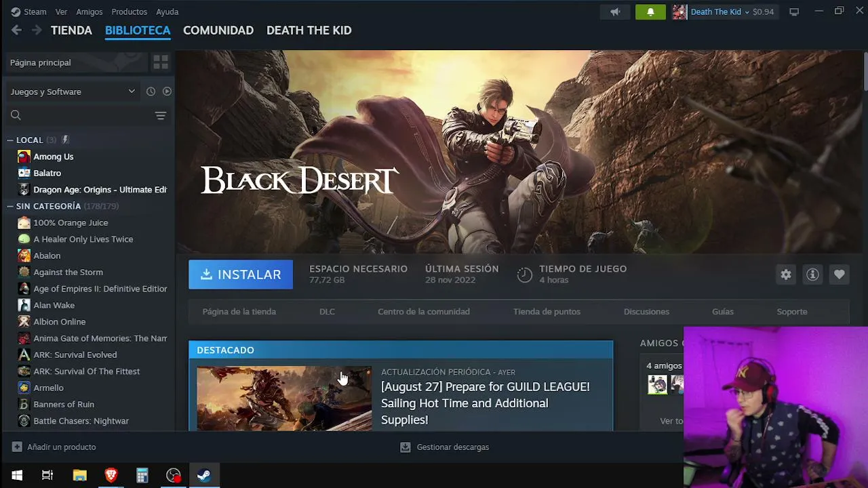868x488 pixels.
Task: Open Página de la tienda link
Action: click(x=239, y=312)
